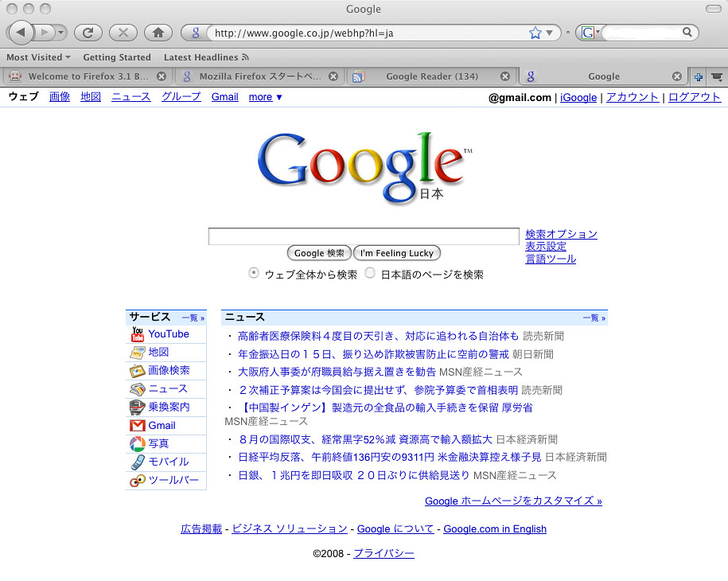Image resolution: width=728 pixels, height=581 pixels.
Task: Click the Gmail envelope icon in services
Action: (138, 426)
